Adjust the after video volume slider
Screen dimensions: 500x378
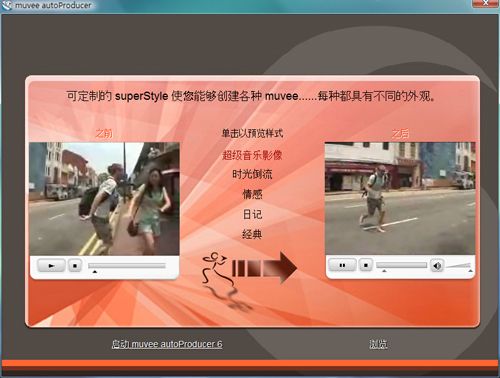click(x=459, y=266)
